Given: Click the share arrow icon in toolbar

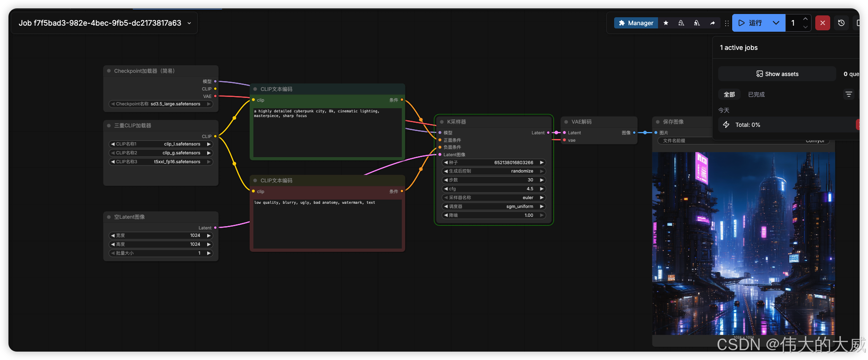Looking at the screenshot, I should 712,23.
